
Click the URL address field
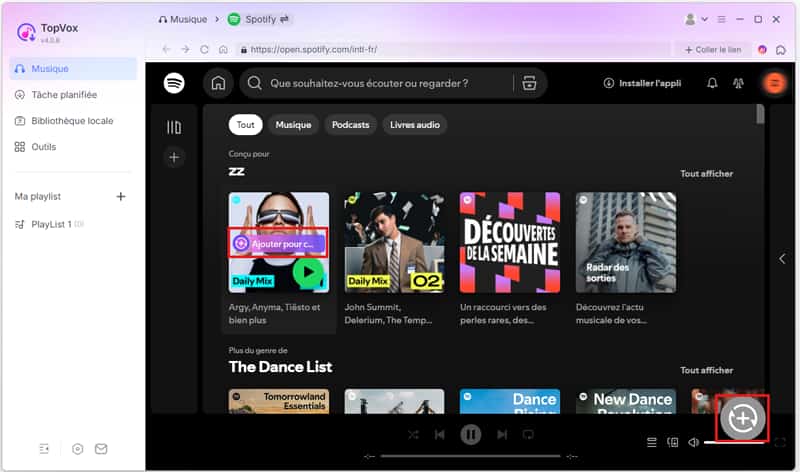point(452,49)
